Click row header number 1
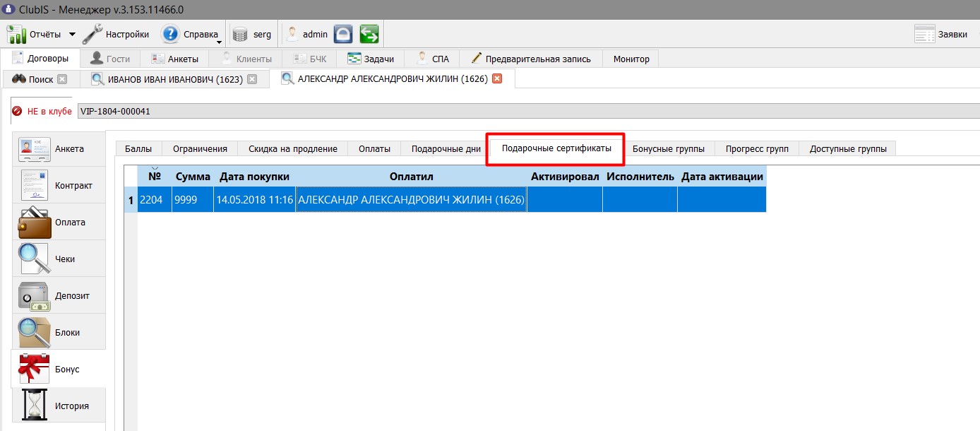This screenshot has width=980, height=431. [x=131, y=200]
